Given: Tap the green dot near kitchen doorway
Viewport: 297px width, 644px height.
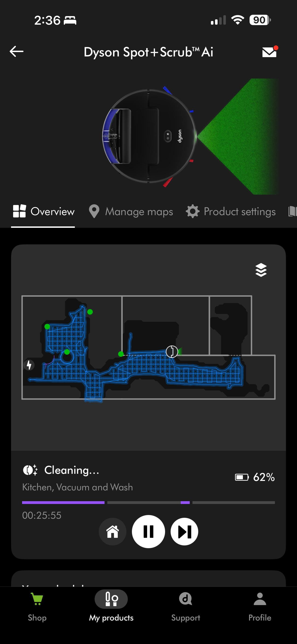Looking at the screenshot, I should point(121,354).
